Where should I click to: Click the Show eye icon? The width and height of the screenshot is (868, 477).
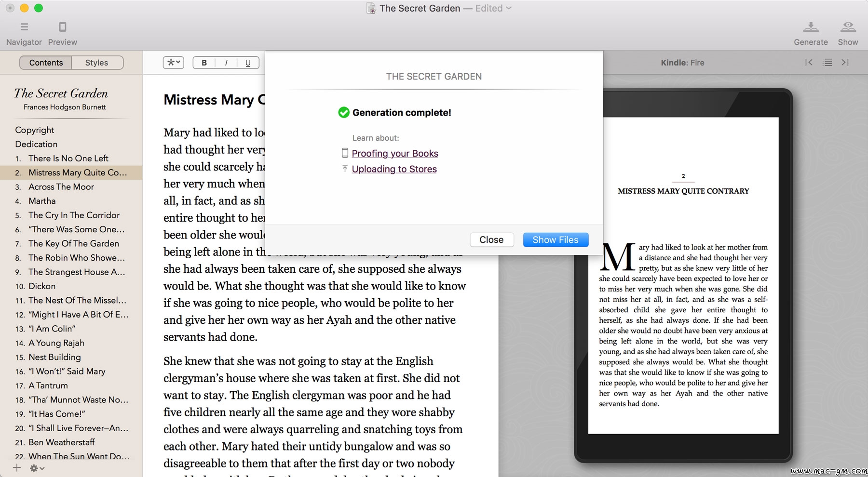848,26
